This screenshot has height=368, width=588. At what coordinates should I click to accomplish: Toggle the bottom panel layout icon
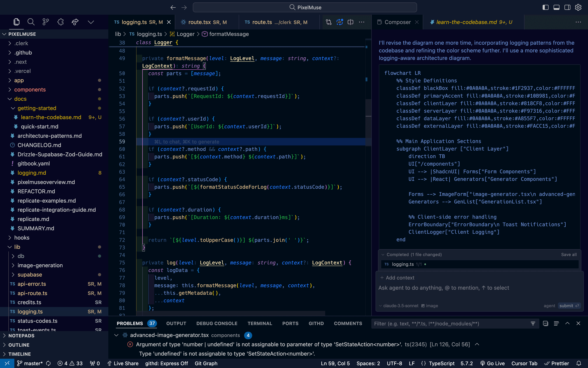point(556,7)
